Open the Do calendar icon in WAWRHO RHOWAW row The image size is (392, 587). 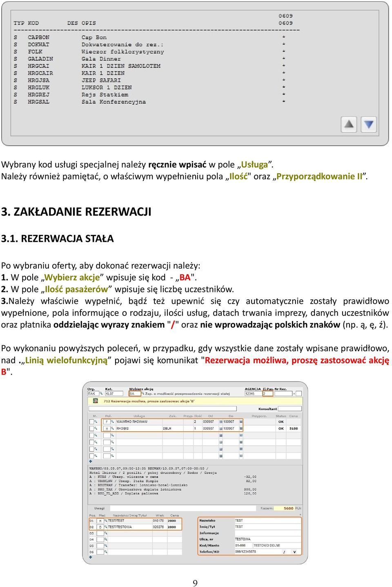(241, 422)
